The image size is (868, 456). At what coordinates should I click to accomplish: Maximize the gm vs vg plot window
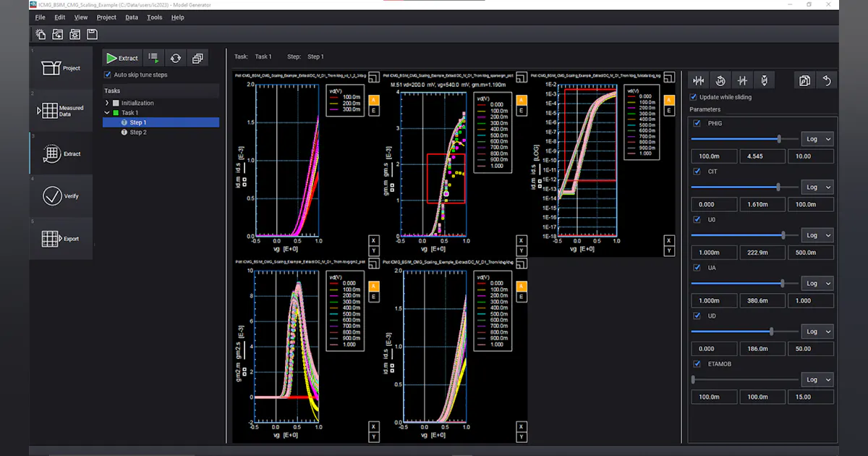pos(522,78)
